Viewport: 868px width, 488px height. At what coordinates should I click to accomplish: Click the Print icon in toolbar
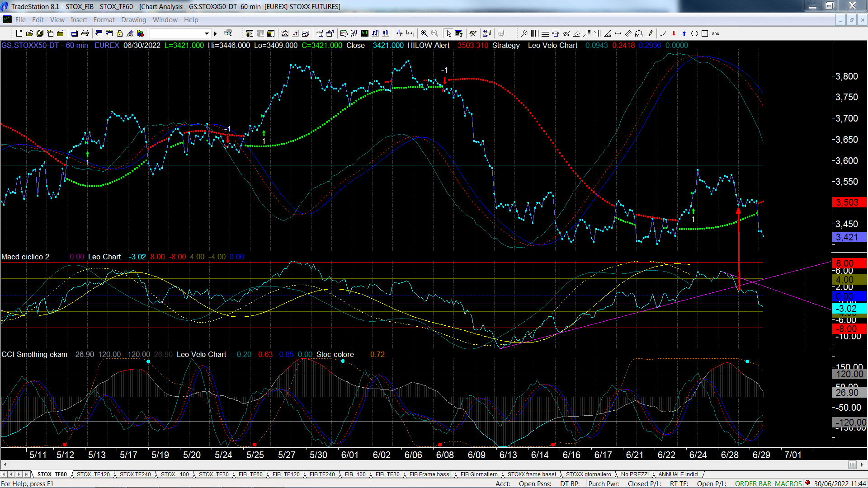[x=85, y=33]
